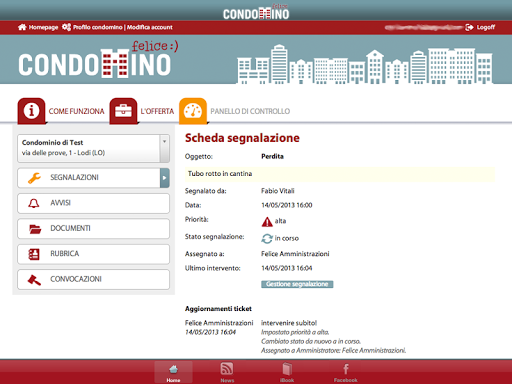Expand the Condominio di Test dropdown arrow
512x384 pixels.
164,148
